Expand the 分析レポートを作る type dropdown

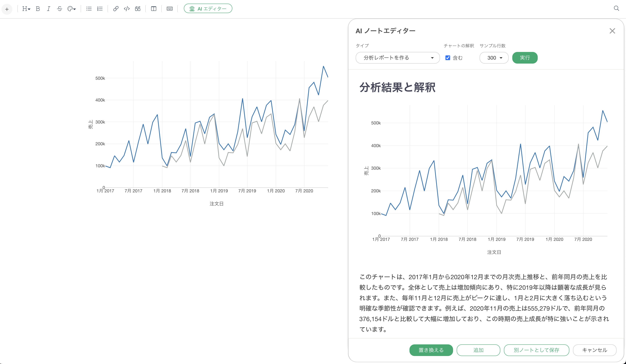pos(397,58)
